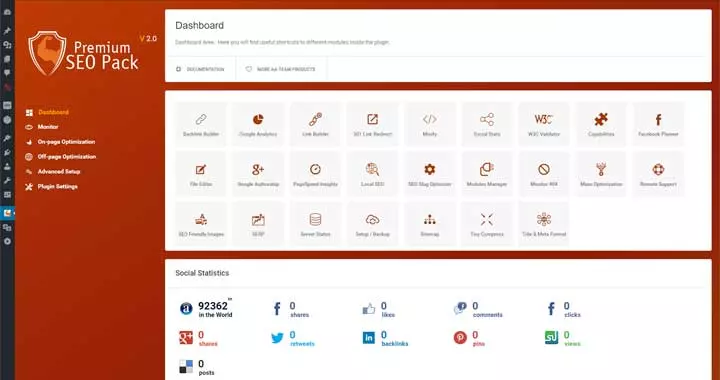Open the Google Analytics module
The height and width of the screenshot is (380, 720).
tap(258, 124)
